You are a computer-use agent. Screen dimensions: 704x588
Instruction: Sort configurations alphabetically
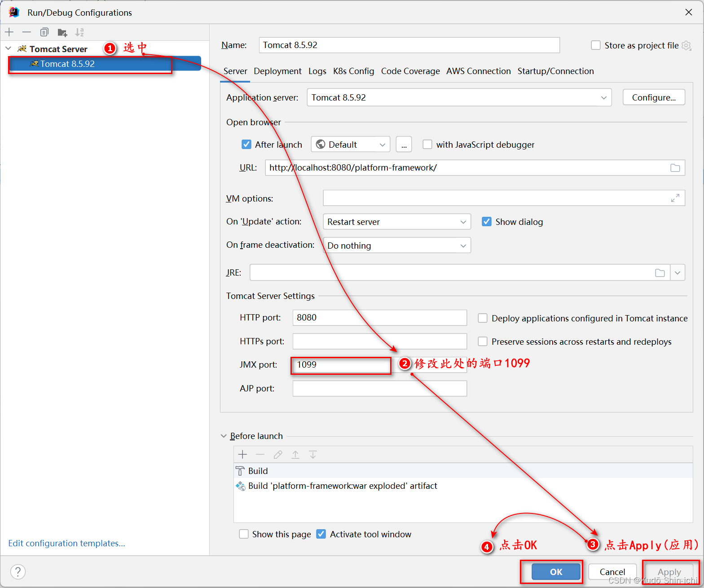79,32
